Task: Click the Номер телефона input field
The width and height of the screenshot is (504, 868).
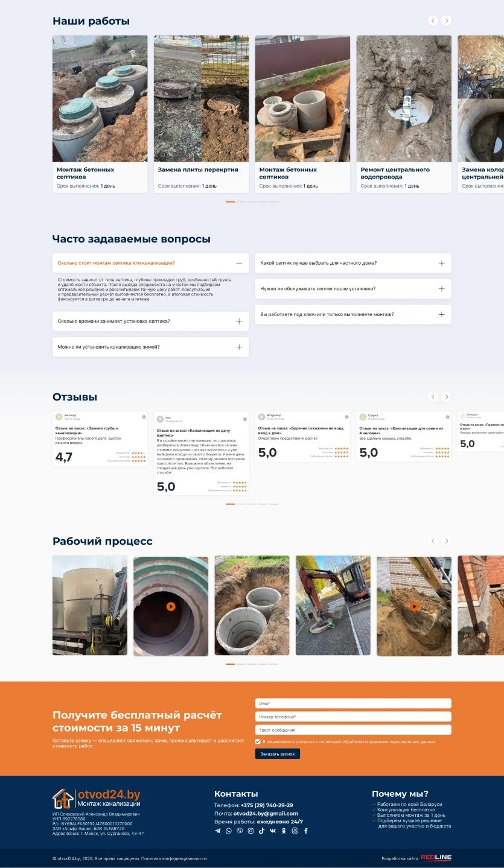Action: click(x=353, y=717)
